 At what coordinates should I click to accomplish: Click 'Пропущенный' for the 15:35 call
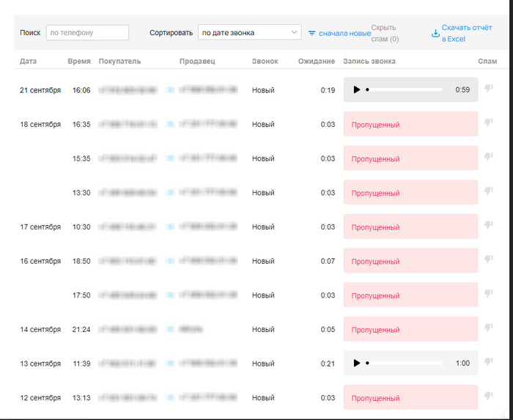375,159
